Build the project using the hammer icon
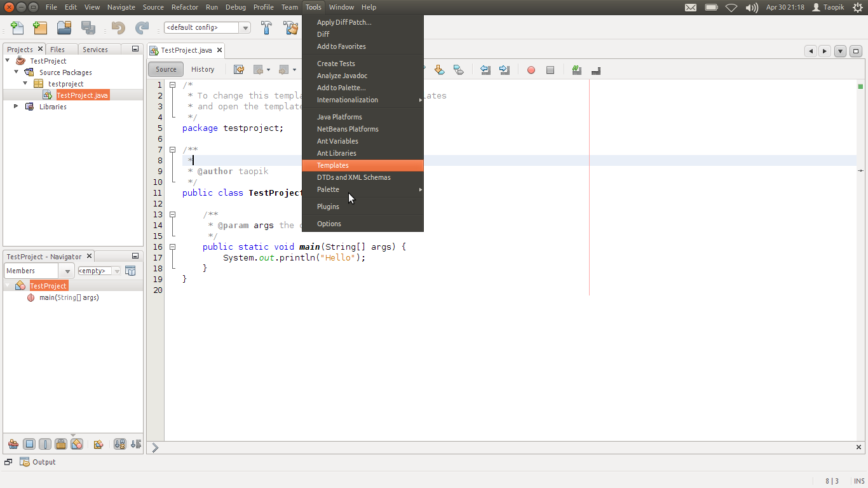The height and width of the screenshot is (488, 868). point(266,27)
